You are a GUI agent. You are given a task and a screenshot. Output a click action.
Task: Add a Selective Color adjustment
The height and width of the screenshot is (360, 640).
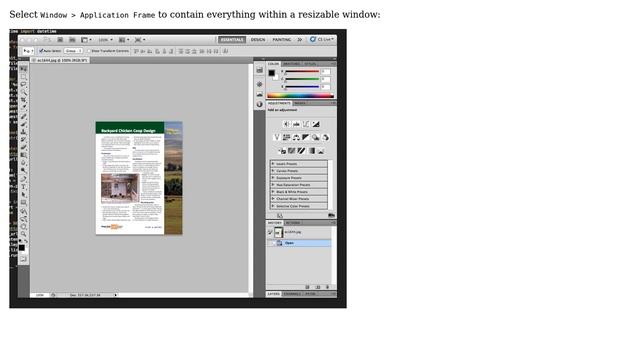coord(321,151)
